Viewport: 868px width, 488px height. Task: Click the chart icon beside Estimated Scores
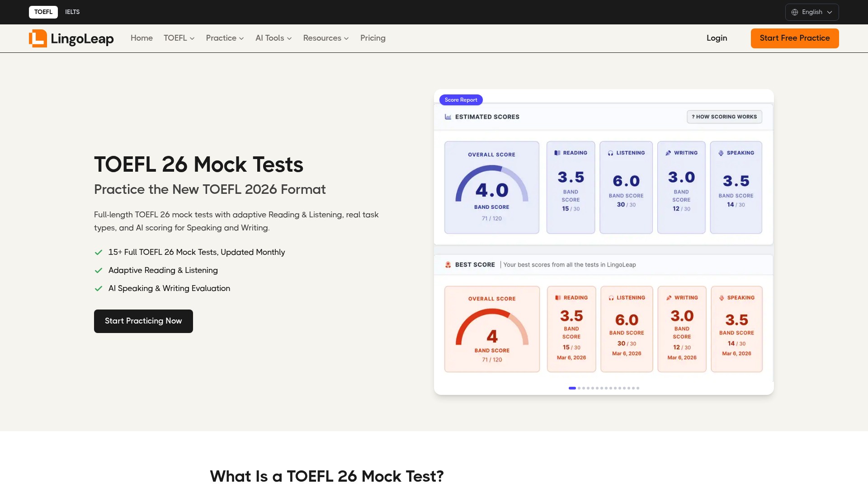pyautogui.click(x=448, y=117)
